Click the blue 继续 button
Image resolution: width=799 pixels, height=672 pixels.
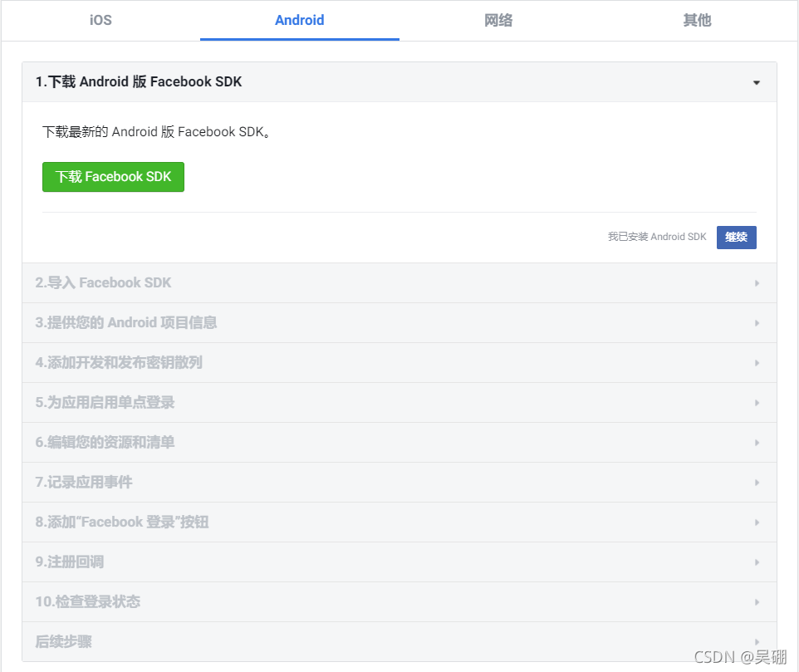[737, 237]
